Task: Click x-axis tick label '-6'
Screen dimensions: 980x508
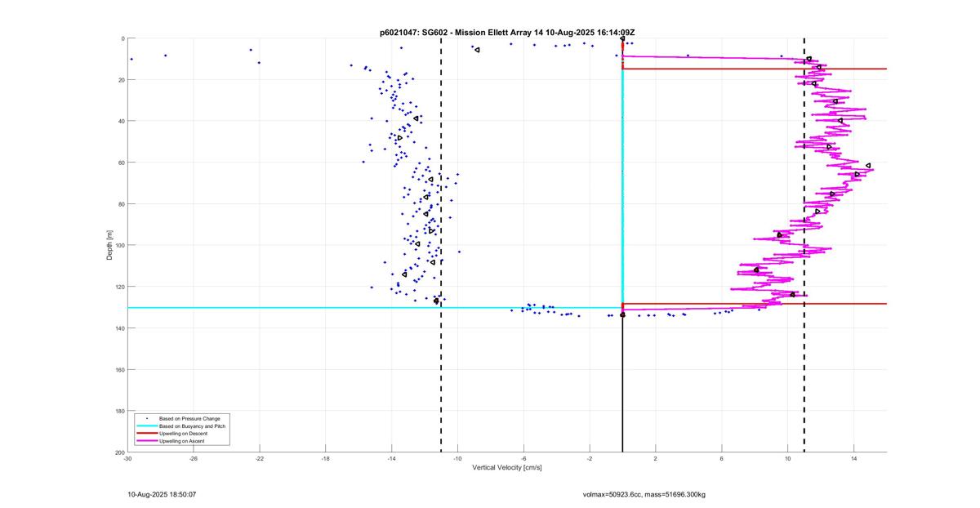Action: (523, 458)
